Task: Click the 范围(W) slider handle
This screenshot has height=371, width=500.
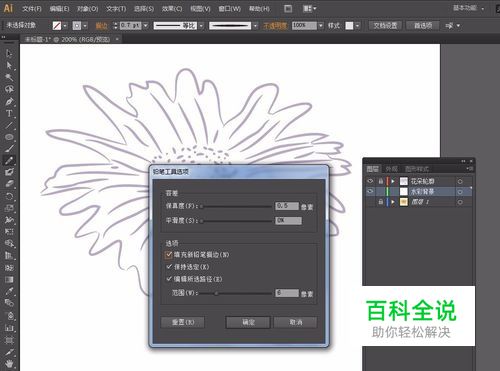Action: pyautogui.click(x=216, y=294)
